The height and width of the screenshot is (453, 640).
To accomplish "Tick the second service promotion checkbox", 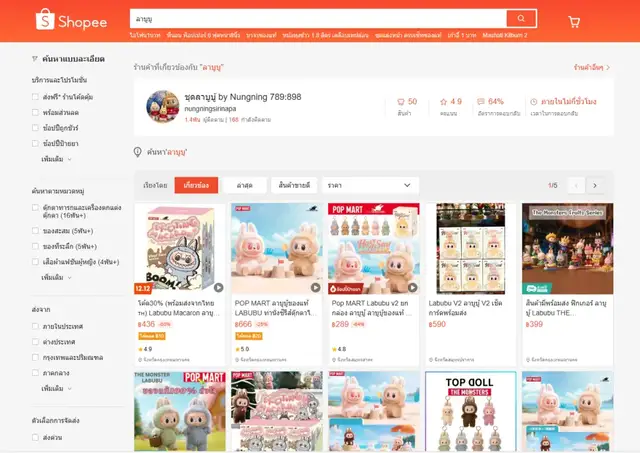I will [x=36, y=112].
